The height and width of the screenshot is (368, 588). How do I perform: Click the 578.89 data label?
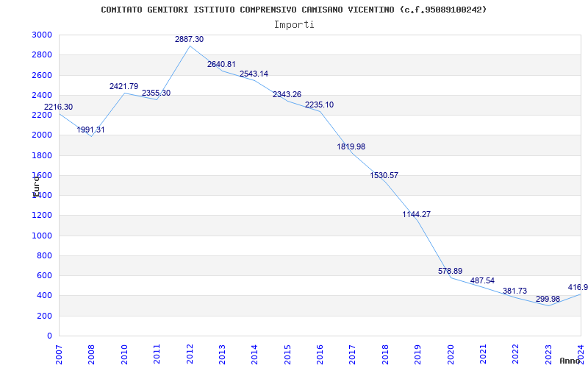pyautogui.click(x=450, y=271)
